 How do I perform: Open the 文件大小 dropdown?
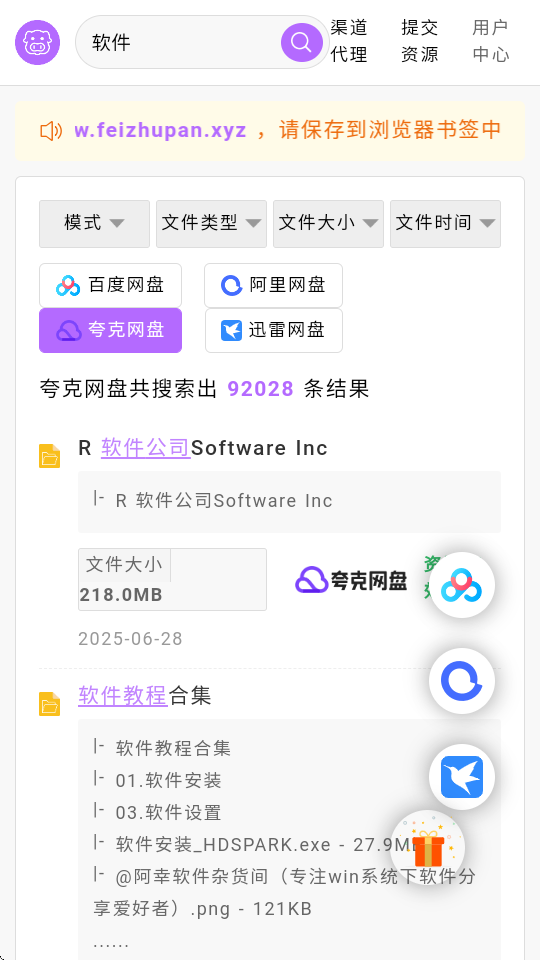[328, 223]
